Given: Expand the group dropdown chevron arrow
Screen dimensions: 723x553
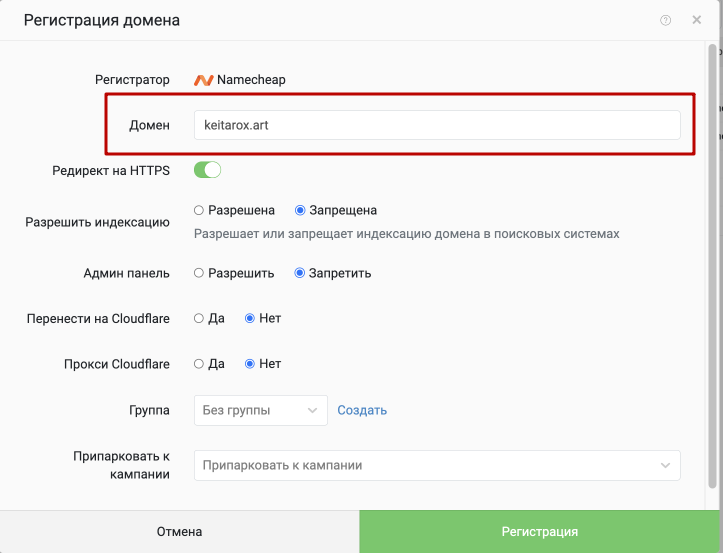Looking at the screenshot, I should pyautogui.click(x=312, y=410).
